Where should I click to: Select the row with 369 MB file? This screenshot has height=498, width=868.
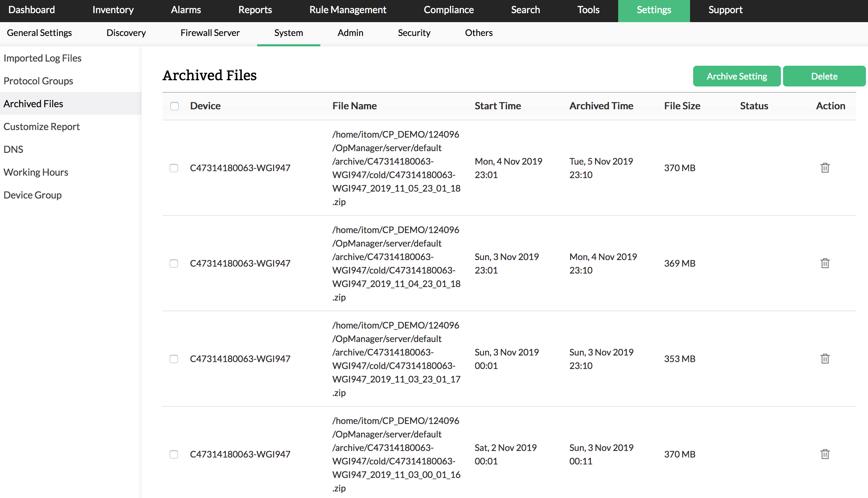tap(174, 264)
